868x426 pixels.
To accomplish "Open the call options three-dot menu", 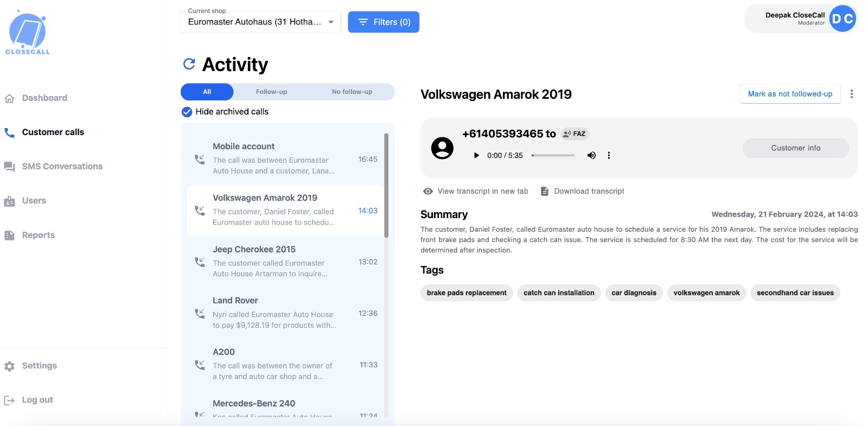I will (852, 94).
